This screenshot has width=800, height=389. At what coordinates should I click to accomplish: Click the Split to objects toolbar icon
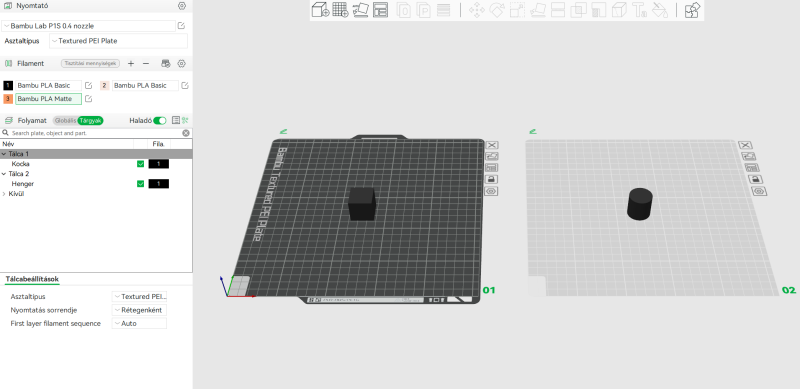[x=404, y=10]
